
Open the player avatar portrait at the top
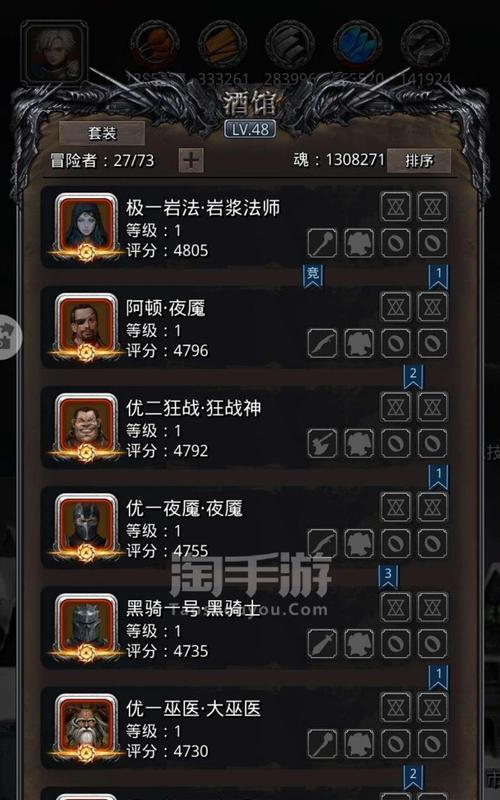pyautogui.click(x=55, y=53)
